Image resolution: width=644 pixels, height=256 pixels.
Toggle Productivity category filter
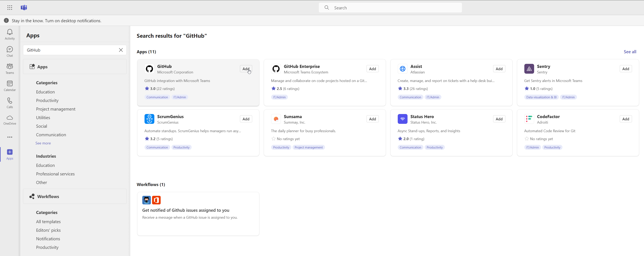point(47,100)
